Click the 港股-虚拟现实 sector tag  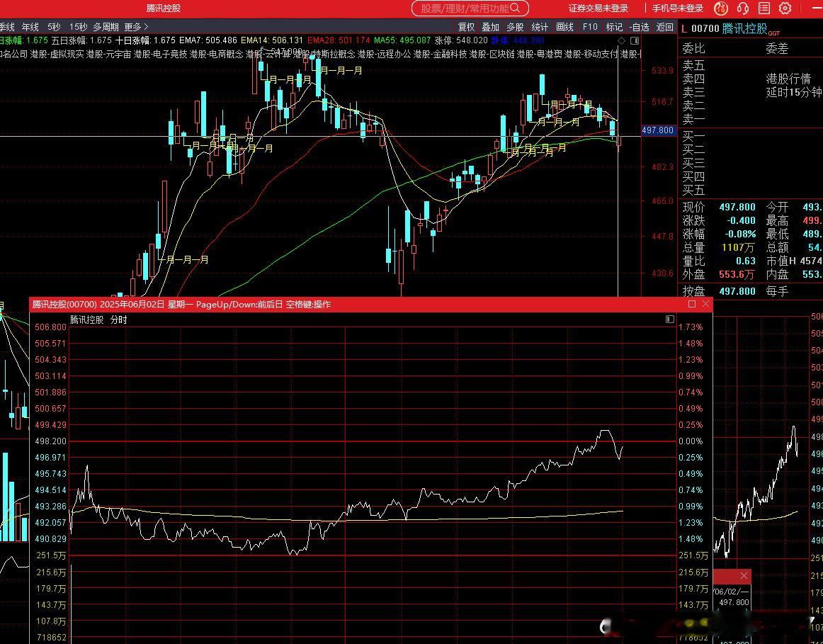[x=57, y=54]
